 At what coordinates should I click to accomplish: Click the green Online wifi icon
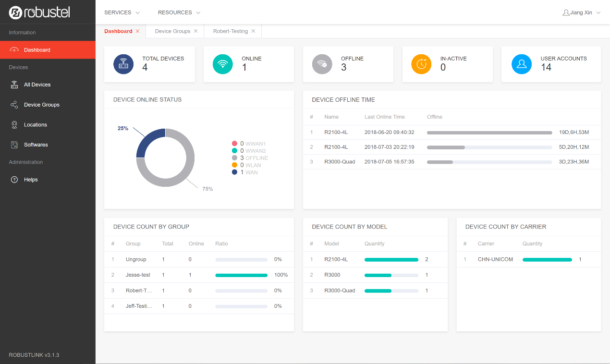(x=222, y=64)
